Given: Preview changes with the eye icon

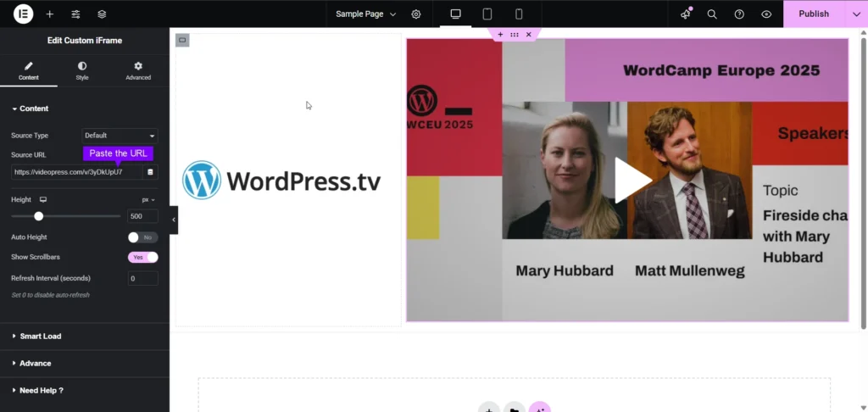Looking at the screenshot, I should 766,14.
